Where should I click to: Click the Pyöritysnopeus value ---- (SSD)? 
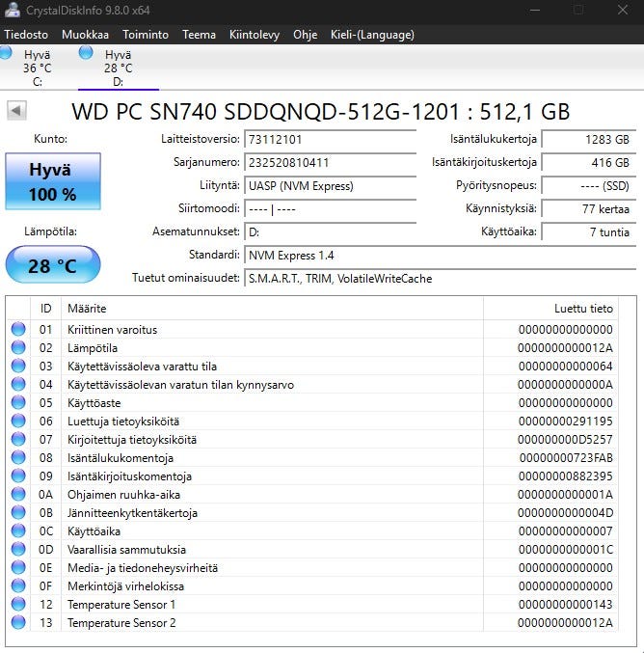[589, 186]
